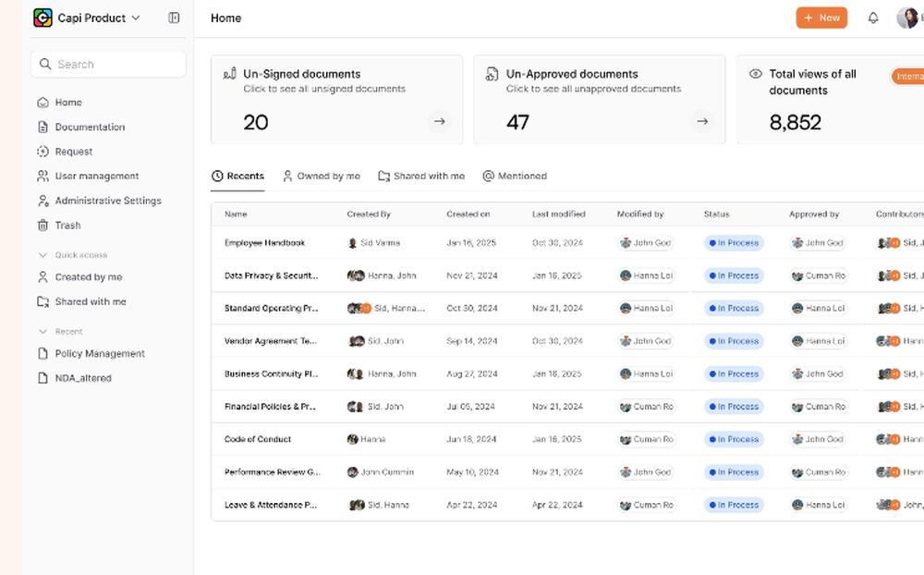Select the Trash item in the sidebar

click(70, 225)
